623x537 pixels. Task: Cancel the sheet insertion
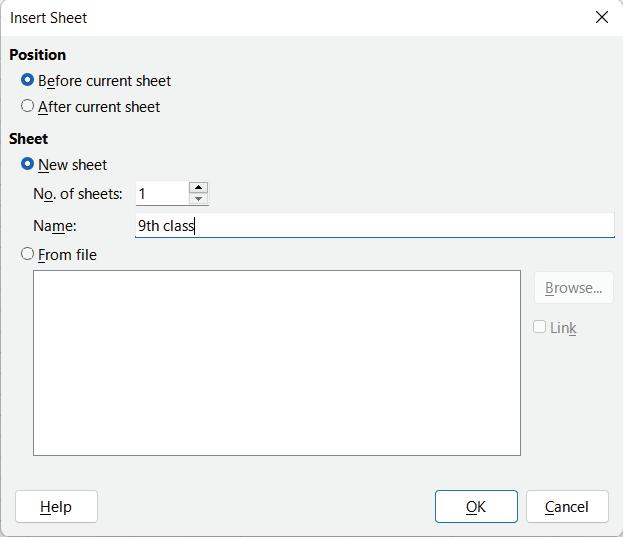click(x=566, y=506)
